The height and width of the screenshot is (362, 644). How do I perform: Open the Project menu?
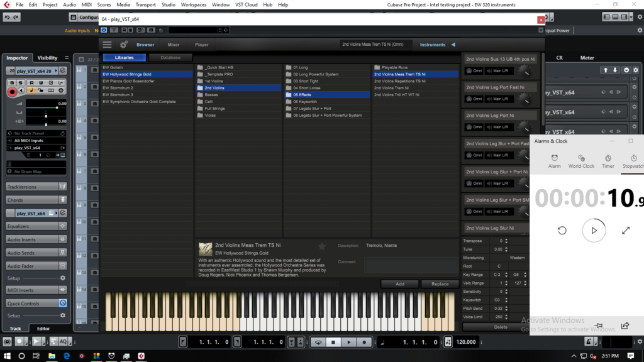[50, 4]
